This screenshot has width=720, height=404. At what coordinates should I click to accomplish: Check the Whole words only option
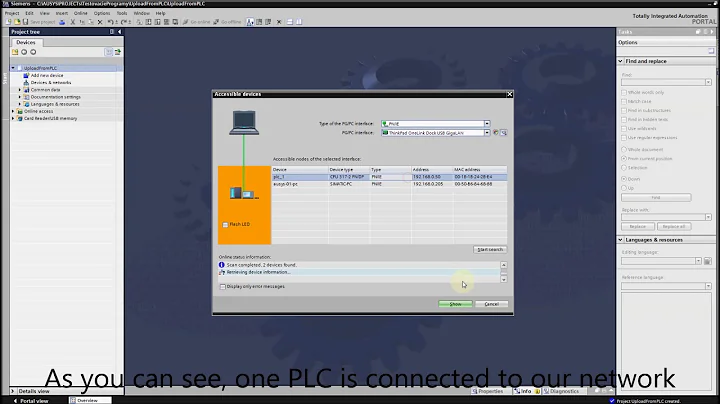click(624, 92)
